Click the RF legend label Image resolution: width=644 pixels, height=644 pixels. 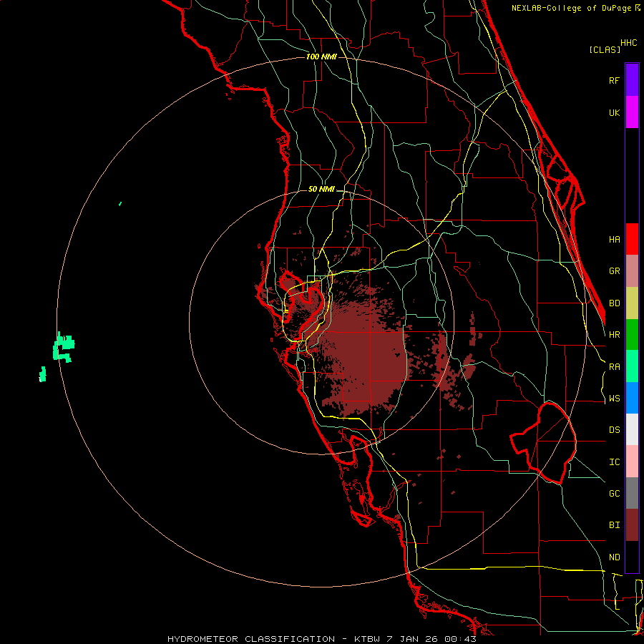(x=614, y=80)
